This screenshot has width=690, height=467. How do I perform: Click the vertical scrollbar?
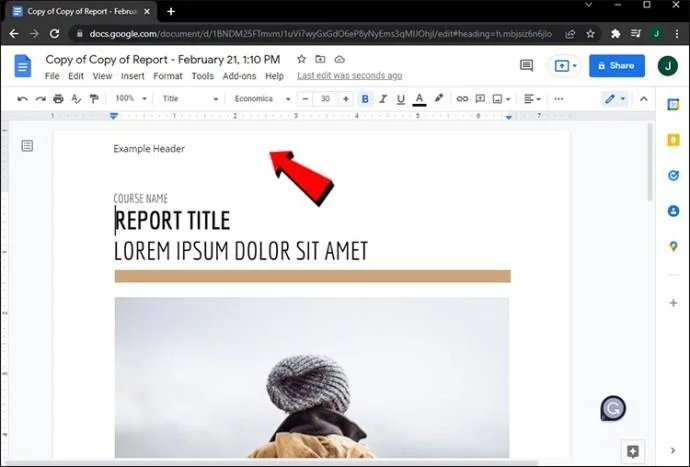pos(650,163)
